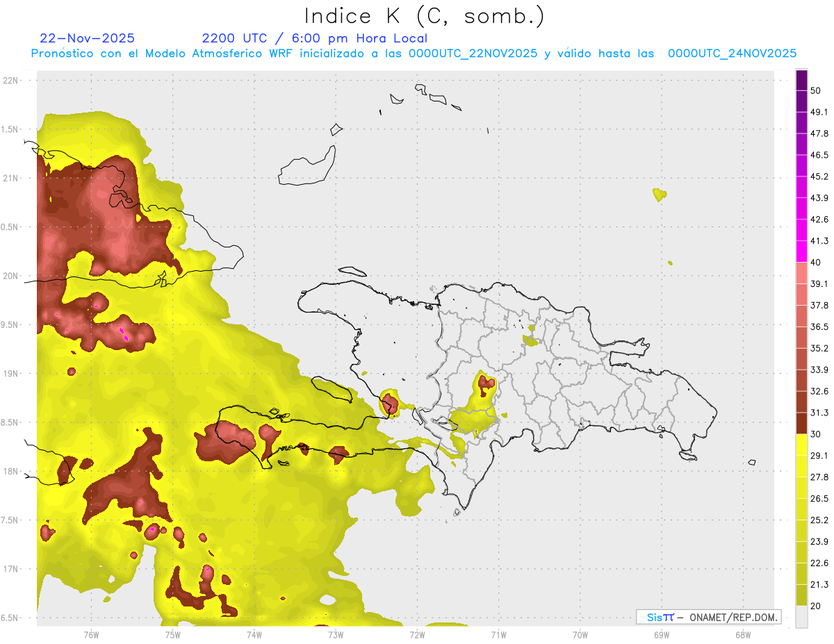This screenshot has height=644, width=834.
Task: Select the date label 22-Nov-2025
Action: coord(88,38)
